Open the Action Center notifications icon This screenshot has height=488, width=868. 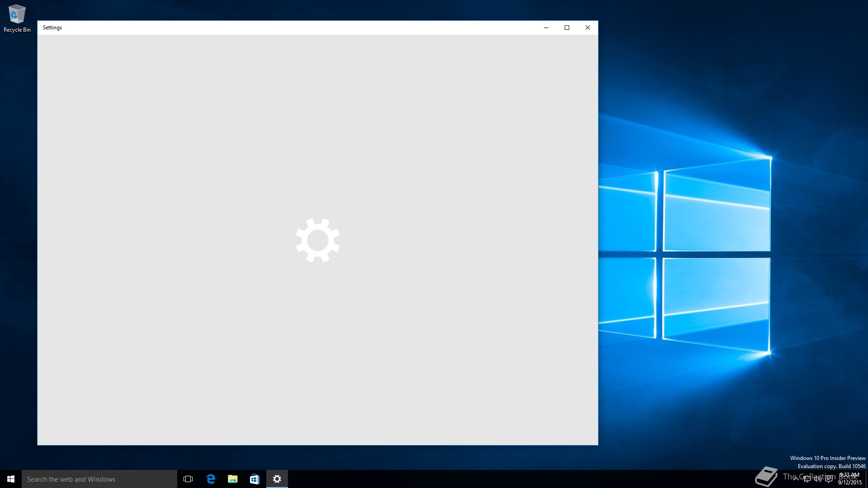(829, 479)
